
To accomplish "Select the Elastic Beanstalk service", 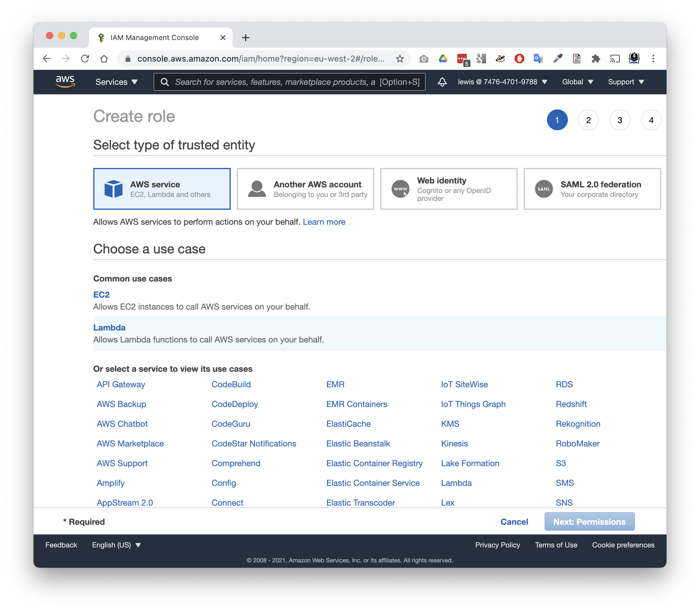I will [358, 444].
